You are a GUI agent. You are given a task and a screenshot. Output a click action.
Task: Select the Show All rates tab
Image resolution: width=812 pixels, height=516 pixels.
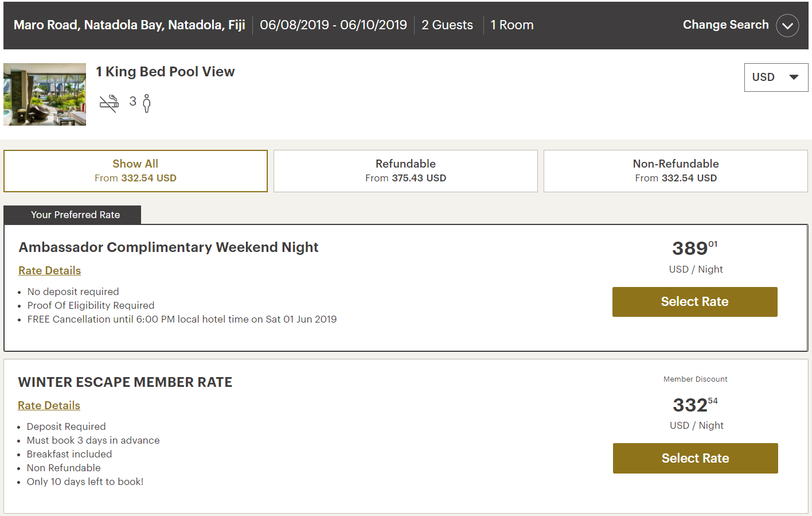click(x=135, y=171)
